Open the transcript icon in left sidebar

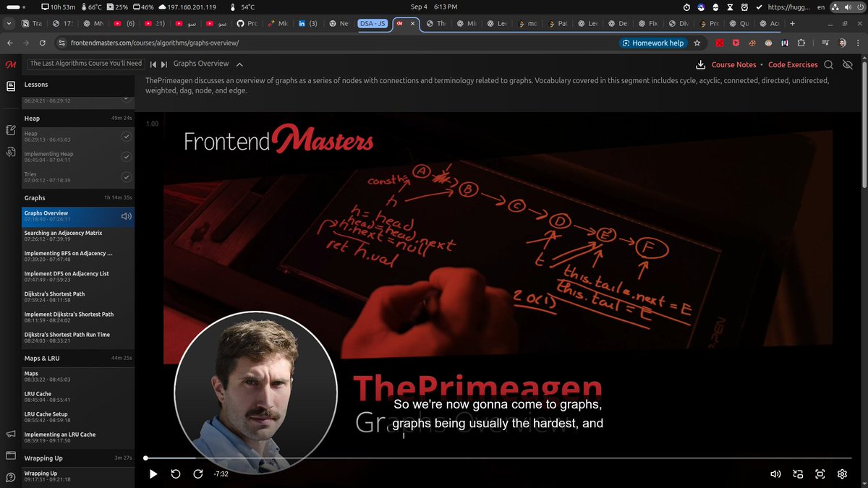(11, 152)
